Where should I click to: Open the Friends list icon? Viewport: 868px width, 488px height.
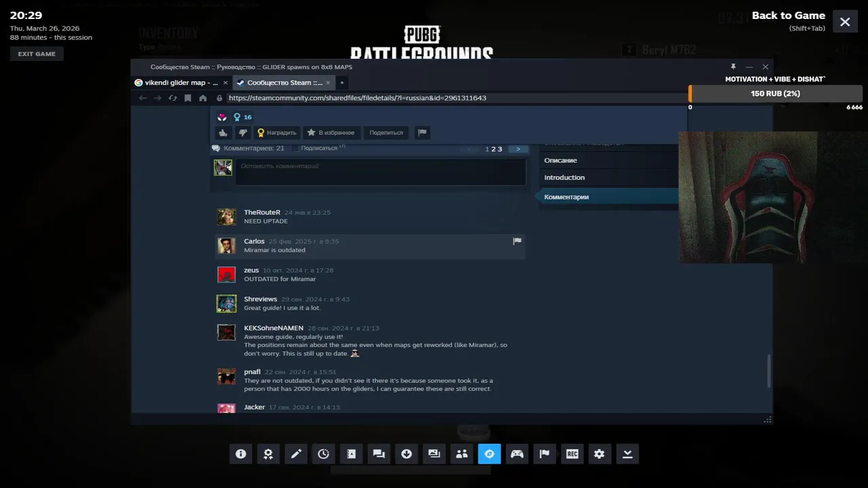point(462,454)
